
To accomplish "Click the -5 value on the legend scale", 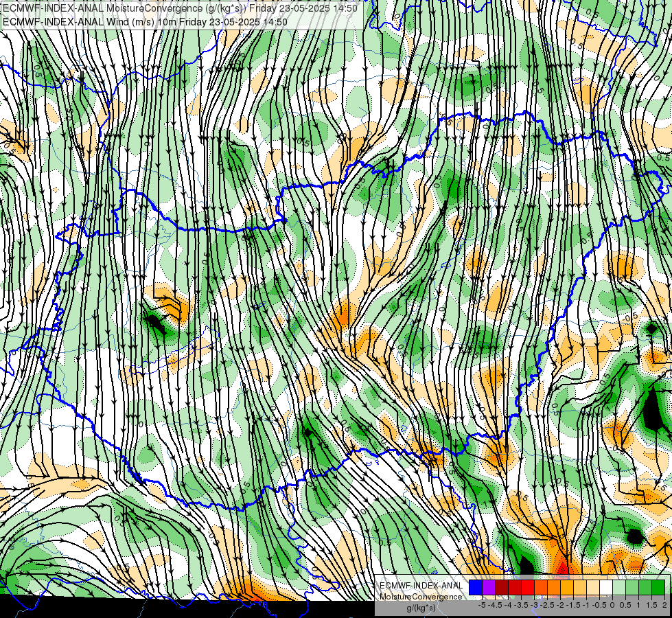I will click(x=482, y=605).
